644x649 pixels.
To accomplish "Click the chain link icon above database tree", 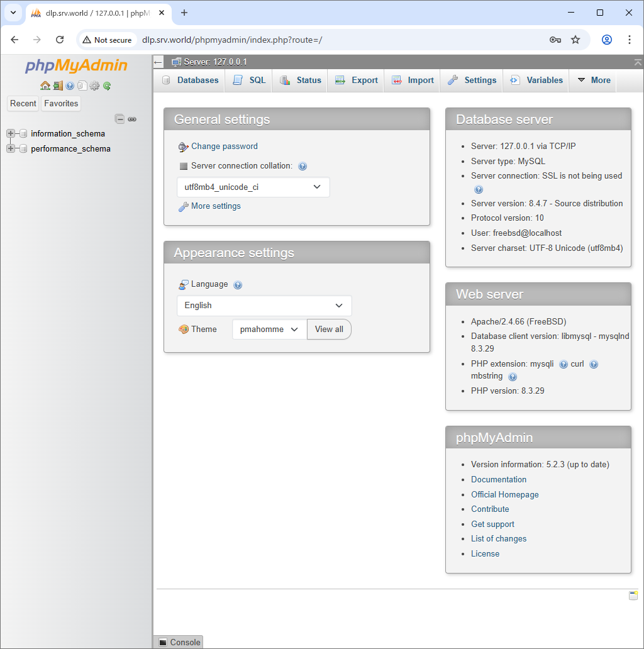I will tap(132, 119).
